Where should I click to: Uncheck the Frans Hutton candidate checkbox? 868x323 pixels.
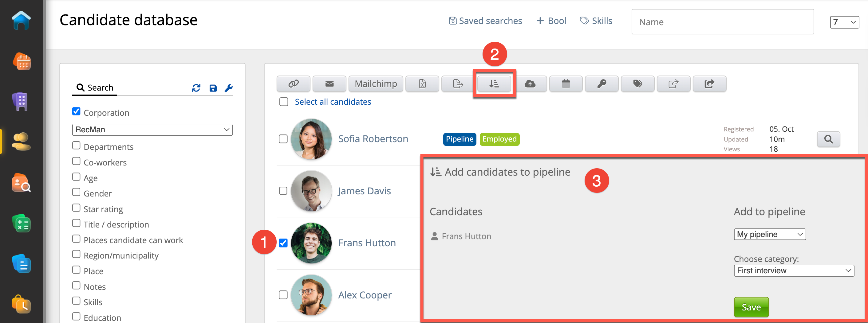point(283,243)
